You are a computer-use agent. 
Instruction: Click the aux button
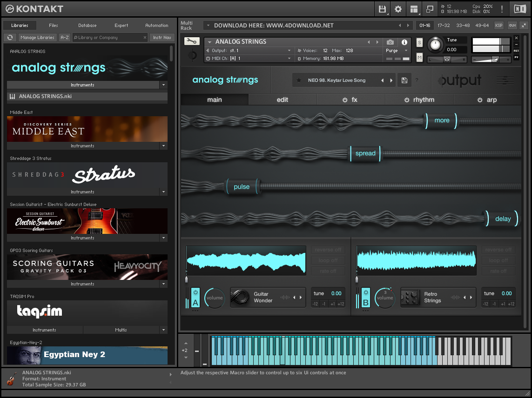click(512, 26)
